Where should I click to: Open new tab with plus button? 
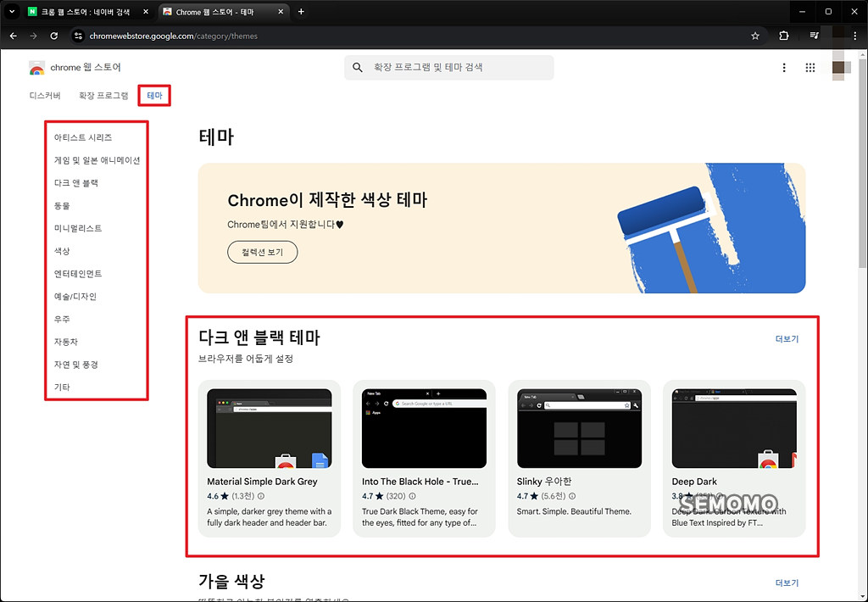coord(301,12)
